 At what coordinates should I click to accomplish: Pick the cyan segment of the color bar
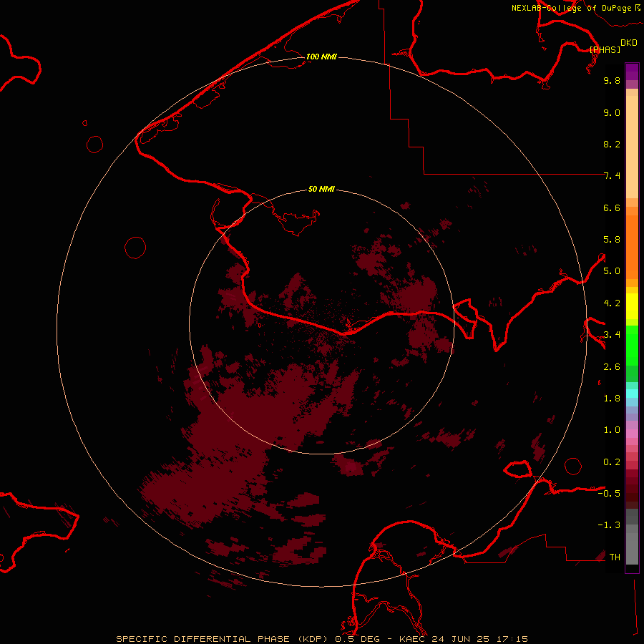tap(632, 394)
